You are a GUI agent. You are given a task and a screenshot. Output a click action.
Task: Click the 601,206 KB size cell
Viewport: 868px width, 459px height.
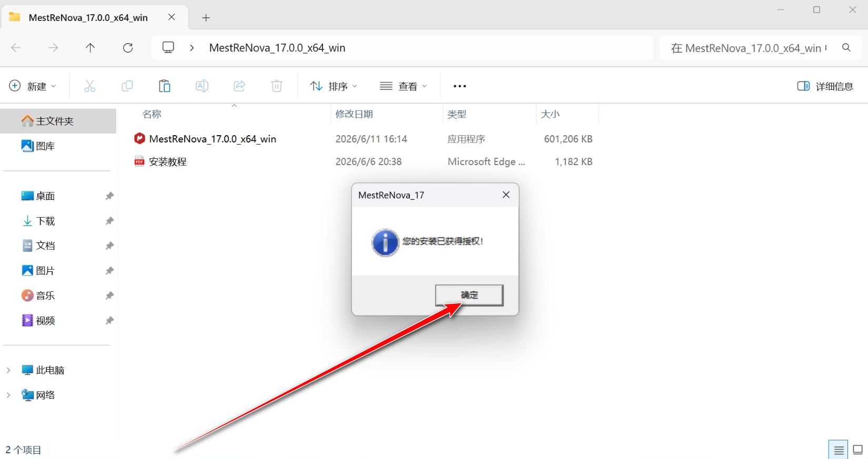[568, 139]
